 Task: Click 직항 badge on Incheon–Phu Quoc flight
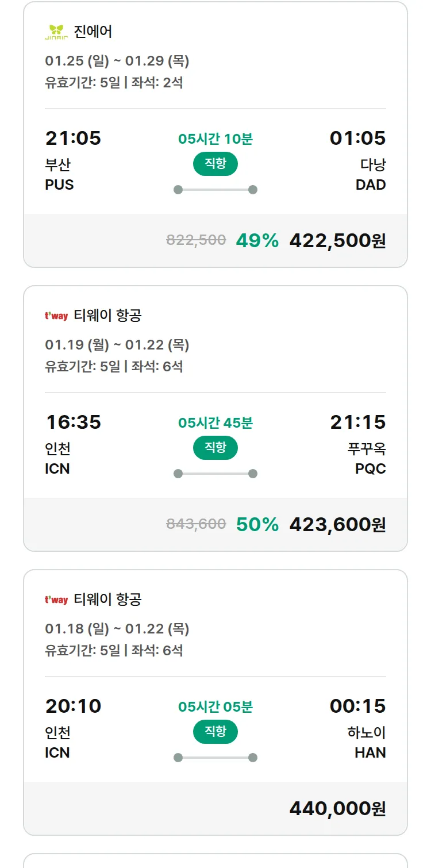(215, 448)
